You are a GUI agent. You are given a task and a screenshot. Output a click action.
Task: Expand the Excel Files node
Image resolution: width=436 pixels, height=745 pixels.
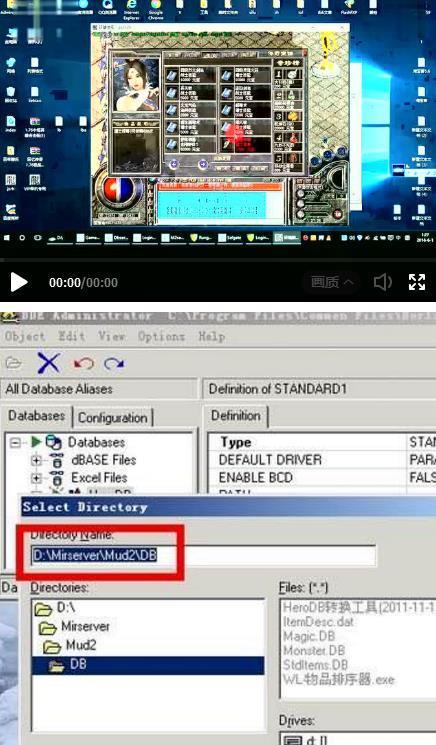37,478
